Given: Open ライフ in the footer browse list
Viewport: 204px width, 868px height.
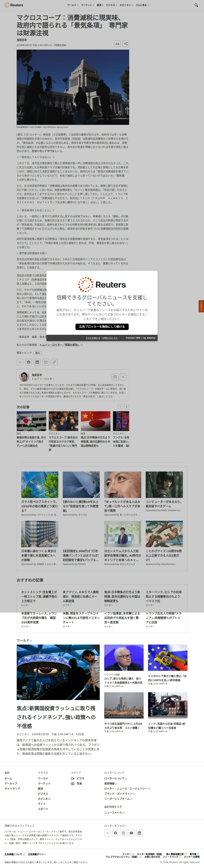Looking at the screenshot, I should coord(41,804).
